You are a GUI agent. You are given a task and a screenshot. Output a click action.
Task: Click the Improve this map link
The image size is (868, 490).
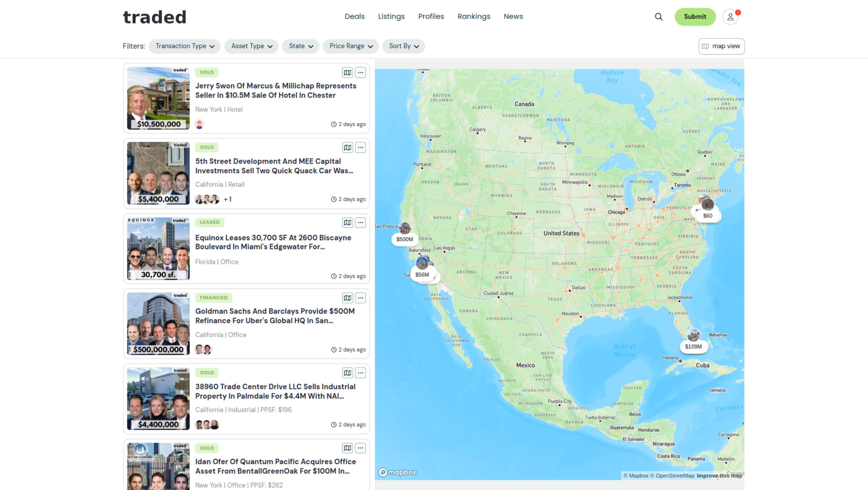tap(720, 475)
